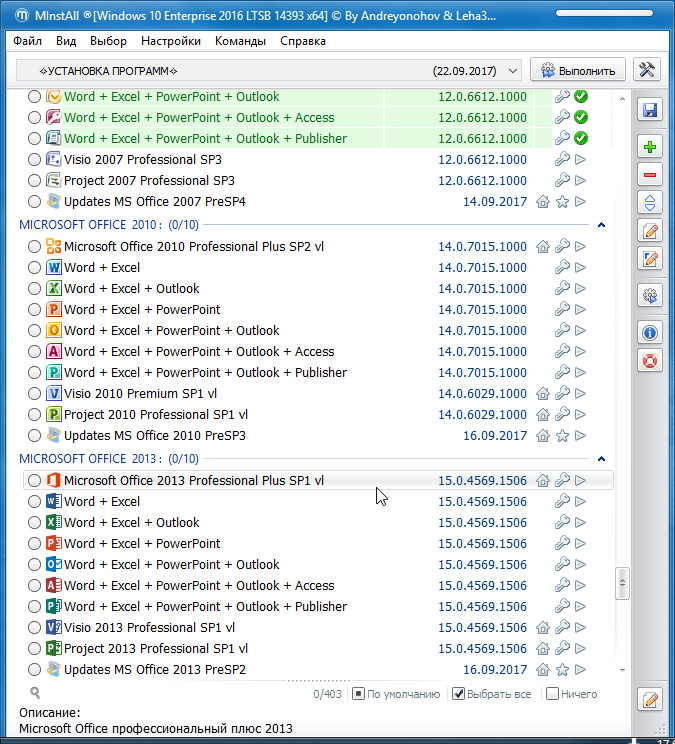Click the search magnifier icon at the bottom

click(x=35, y=693)
